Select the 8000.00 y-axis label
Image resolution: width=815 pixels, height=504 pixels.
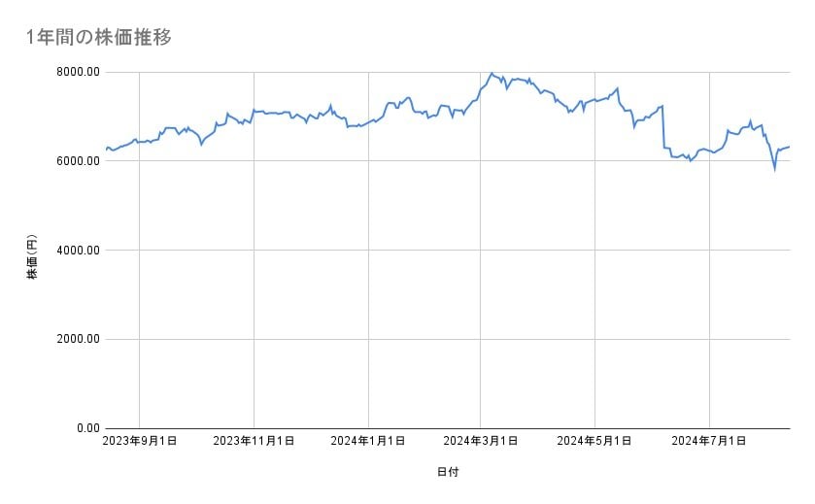pos(77,72)
